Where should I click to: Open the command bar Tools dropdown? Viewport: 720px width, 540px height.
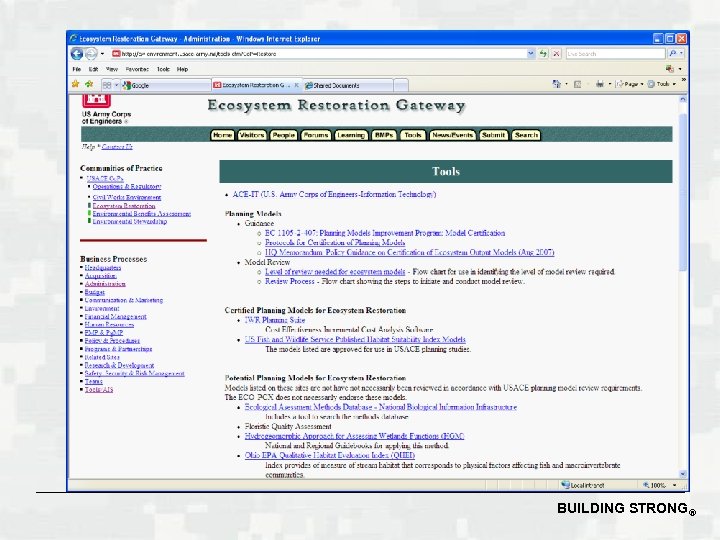point(661,84)
